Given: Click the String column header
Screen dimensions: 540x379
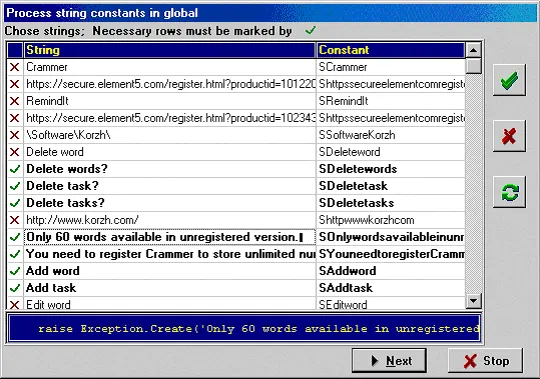Looking at the screenshot, I should 169,50.
